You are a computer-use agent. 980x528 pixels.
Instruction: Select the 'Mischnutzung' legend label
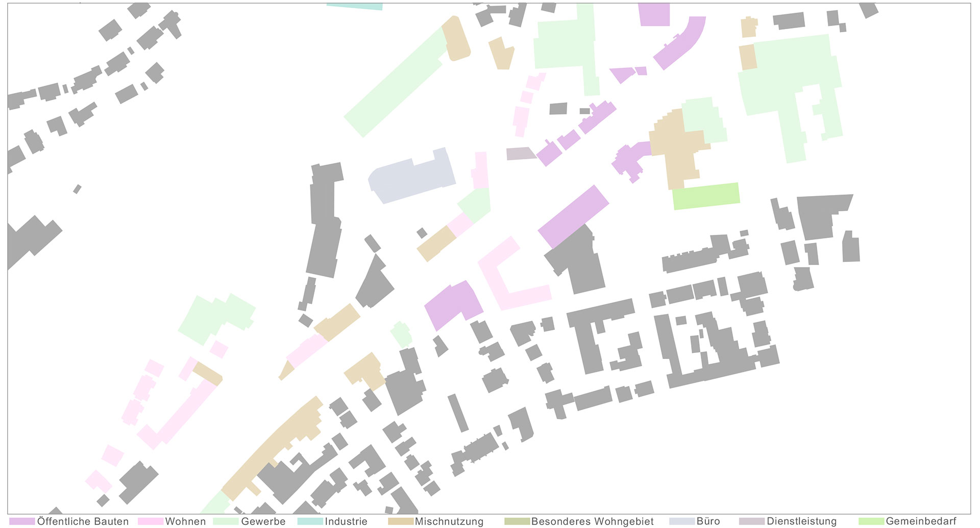(x=449, y=521)
